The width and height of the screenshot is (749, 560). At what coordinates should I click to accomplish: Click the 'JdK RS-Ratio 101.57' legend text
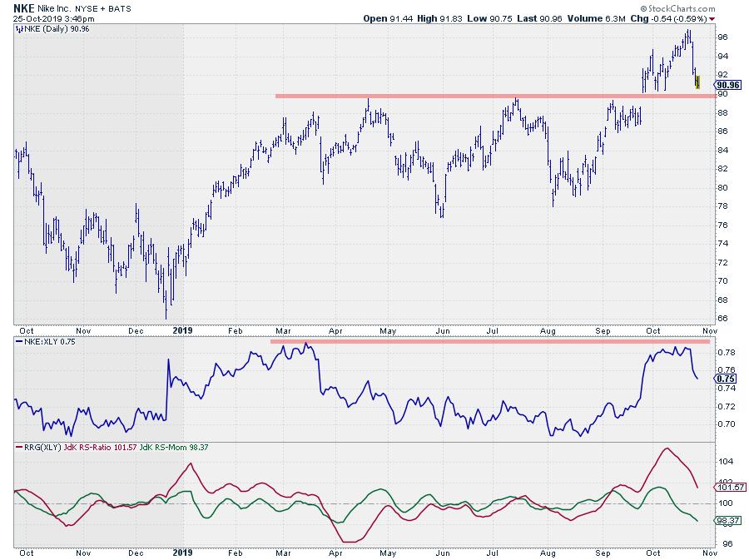coord(100,448)
